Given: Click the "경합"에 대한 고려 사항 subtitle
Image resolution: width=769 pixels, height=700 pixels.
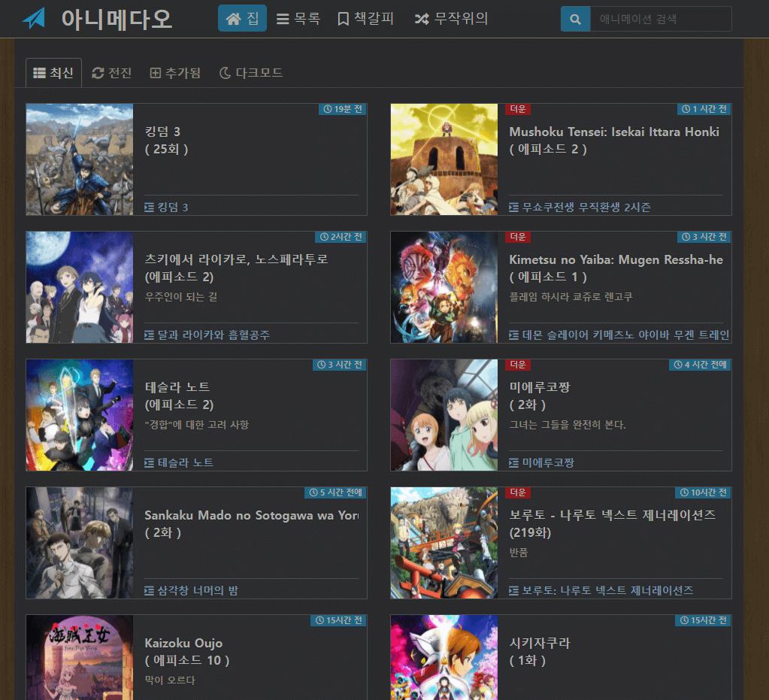Looking at the screenshot, I should [x=197, y=425].
